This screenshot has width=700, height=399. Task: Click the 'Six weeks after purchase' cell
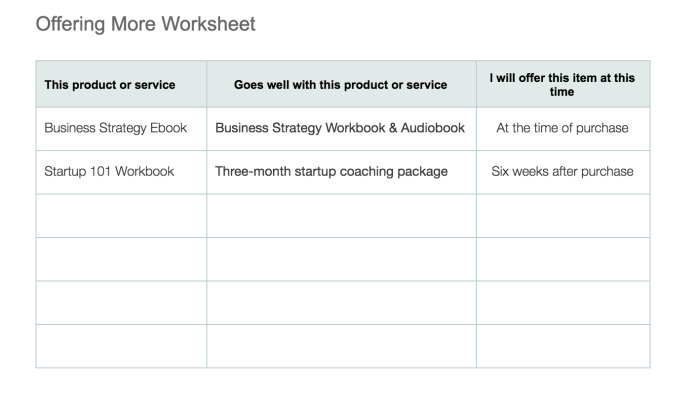(x=563, y=172)
